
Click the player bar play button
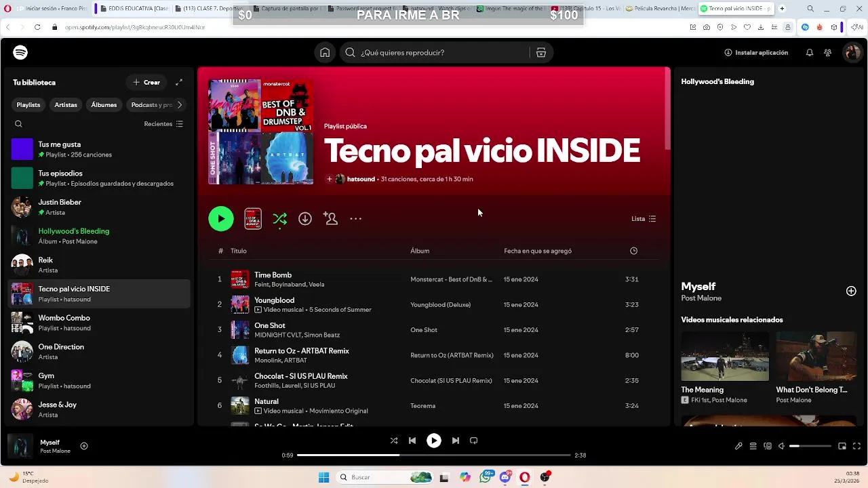(x=434, y=441)
